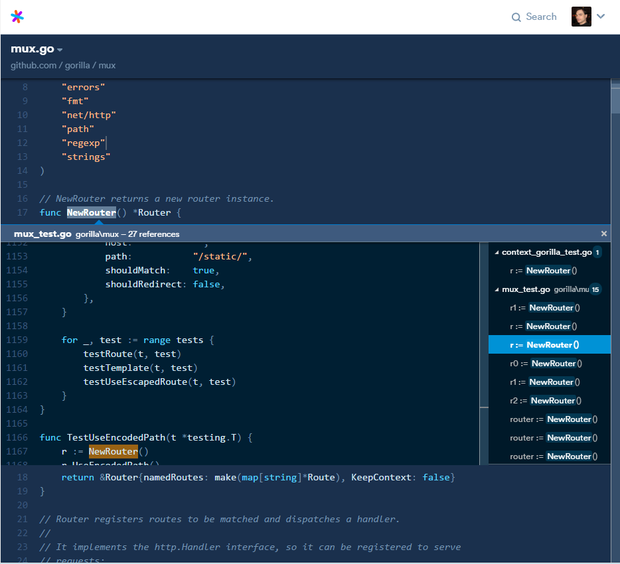Click the main editor vertical scrollbar
Image resolution: width=620 pixels, height=564 pixels.
pyautogui.click(x=615, y=320)
